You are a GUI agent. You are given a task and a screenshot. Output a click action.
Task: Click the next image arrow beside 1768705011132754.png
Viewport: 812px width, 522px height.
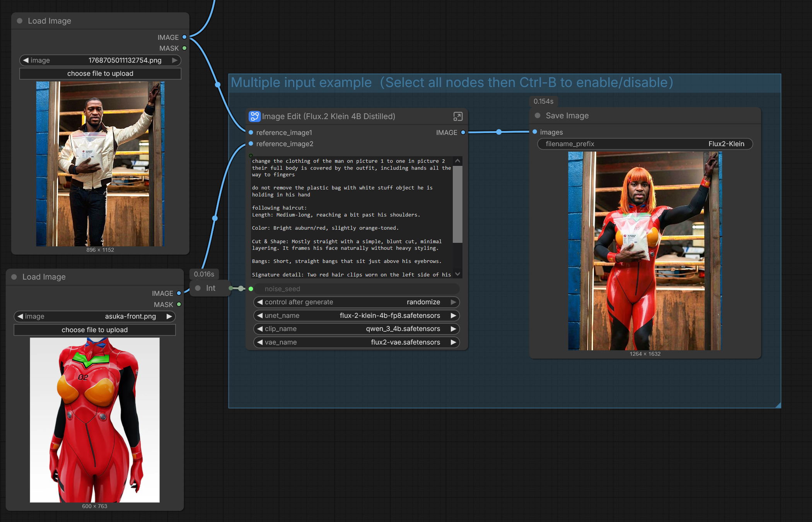pyautogui.click(x=175, y=60)
